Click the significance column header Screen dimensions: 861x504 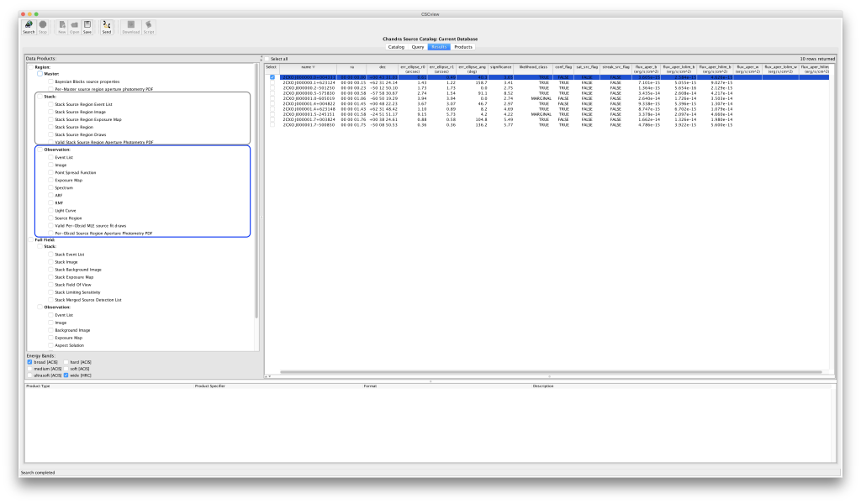501,69
